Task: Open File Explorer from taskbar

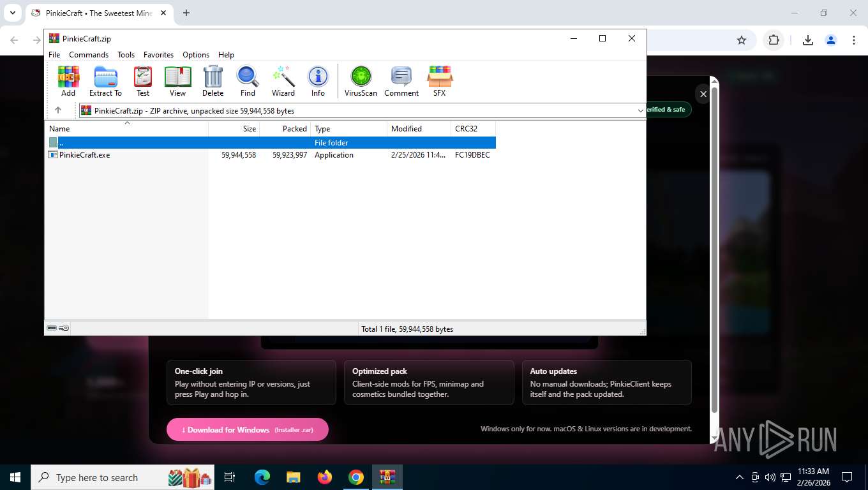Action: pos(293,477)
